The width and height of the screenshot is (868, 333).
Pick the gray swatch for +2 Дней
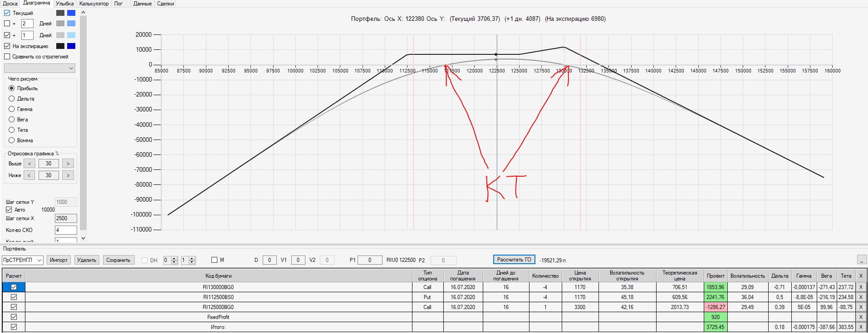tap(60, 24)
